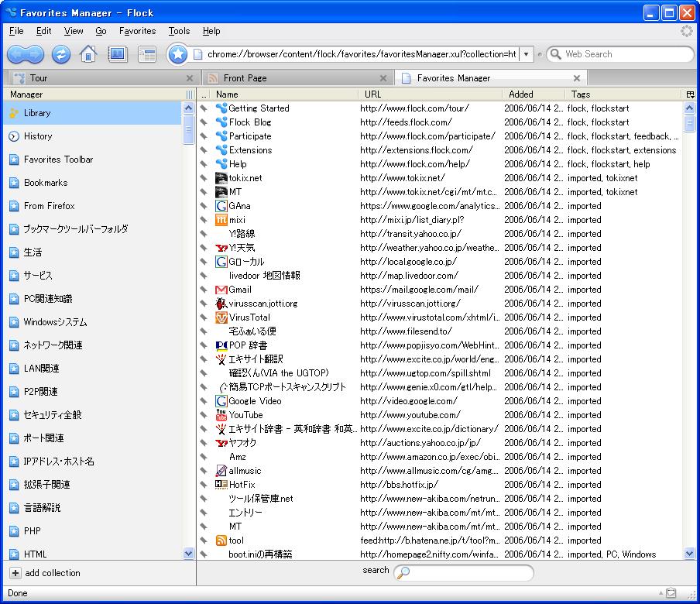
Task: Click the mail icon in status bar
Action: [671, 593]
